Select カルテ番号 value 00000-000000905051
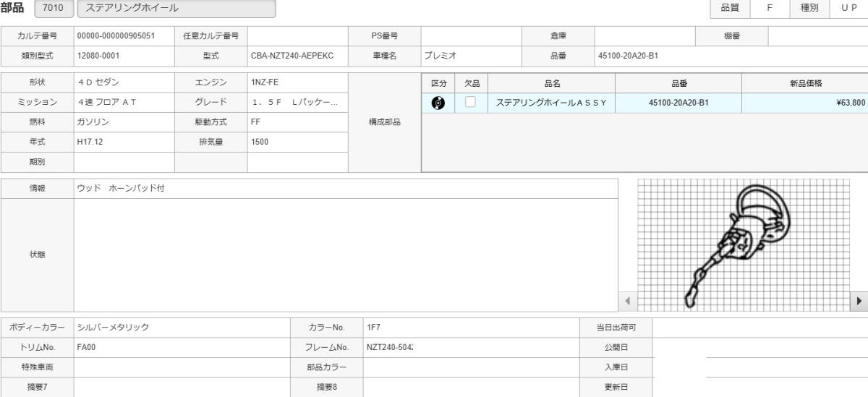 pyautogui.click(x=124, y=35)
